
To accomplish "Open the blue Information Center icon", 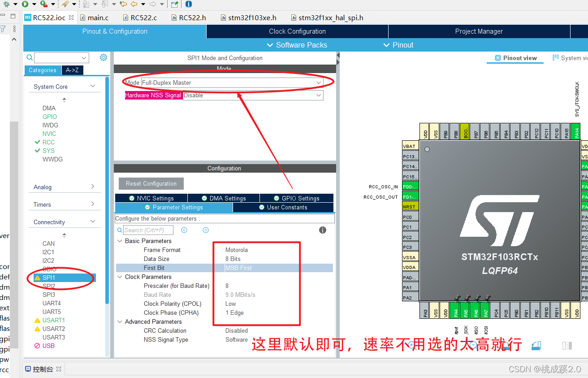I will pos(188,4).
